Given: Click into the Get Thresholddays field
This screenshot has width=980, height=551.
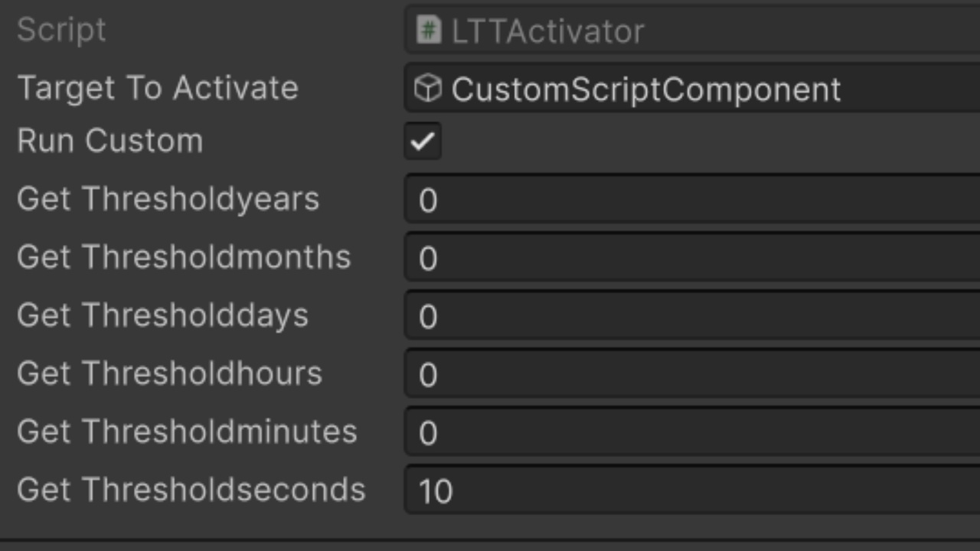Looking at the screenshot, I should click(x=689, y=316).
